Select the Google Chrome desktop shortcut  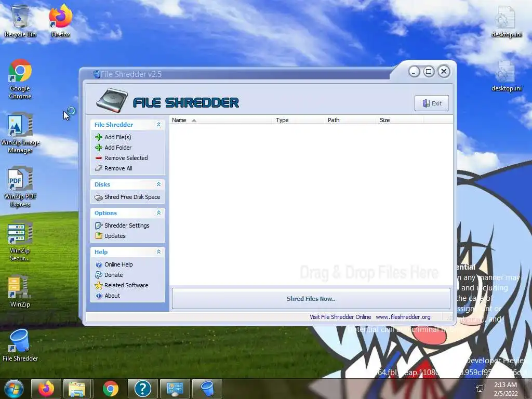coord(20,79)
